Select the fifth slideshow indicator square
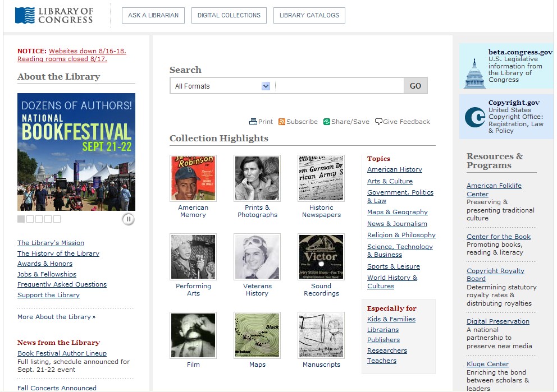The height and width of the screenshot is (392, 557). tap(57, 219)
